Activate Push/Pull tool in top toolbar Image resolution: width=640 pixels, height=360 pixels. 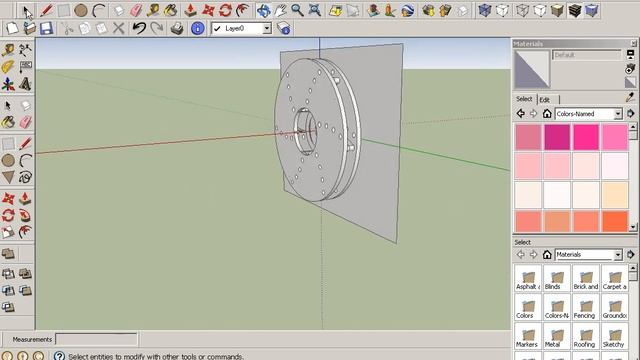click(190, 10)
